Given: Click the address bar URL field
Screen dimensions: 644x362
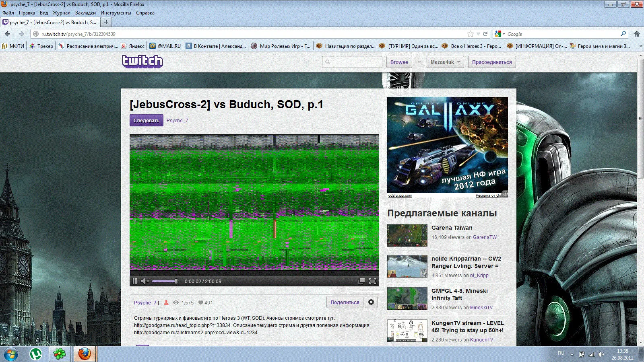Looking at the screenshot, I should click(x=250, y=34).
